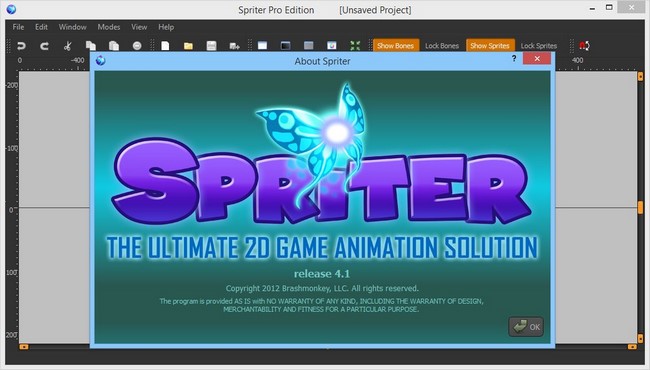Screen dimensions: 650x370
Task: Toggle the Show Sprites button
Action: [490, 46]
